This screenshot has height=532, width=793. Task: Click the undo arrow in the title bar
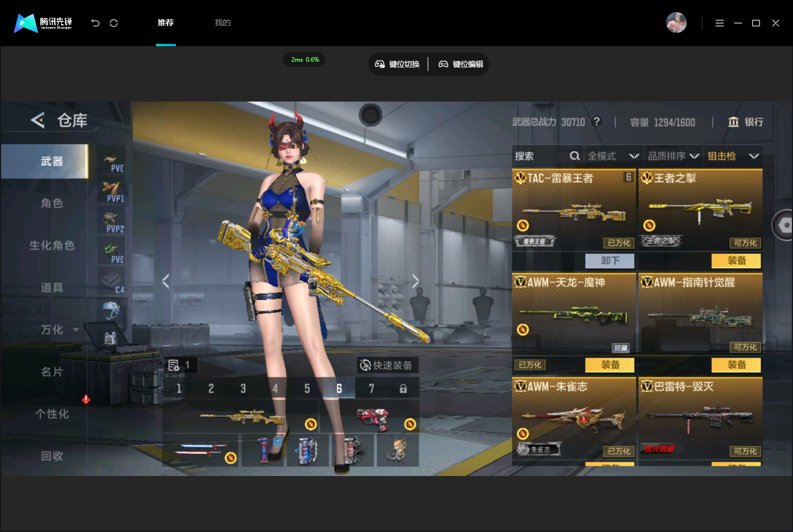tap(95, 23)
